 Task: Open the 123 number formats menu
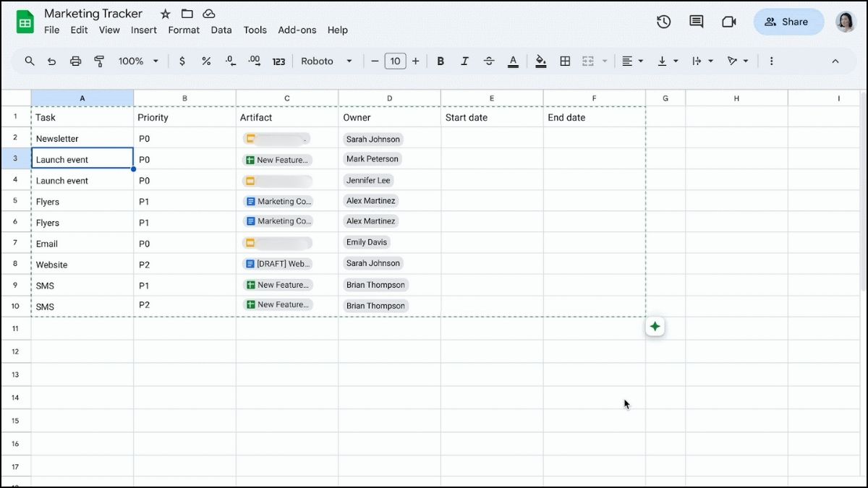pos(278,61)
